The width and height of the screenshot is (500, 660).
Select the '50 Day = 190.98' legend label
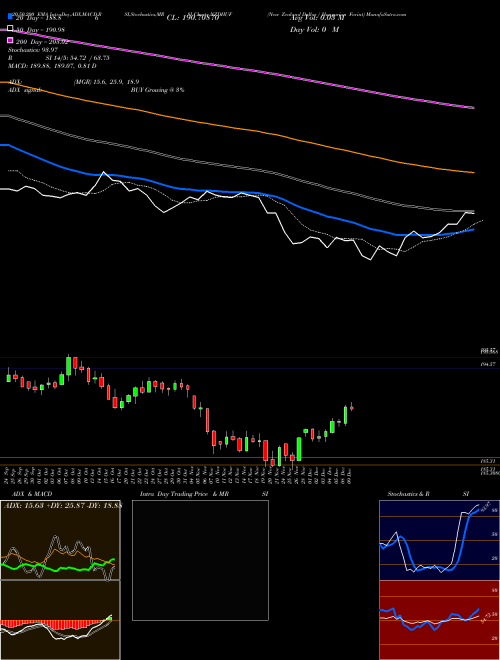(40, 30)
